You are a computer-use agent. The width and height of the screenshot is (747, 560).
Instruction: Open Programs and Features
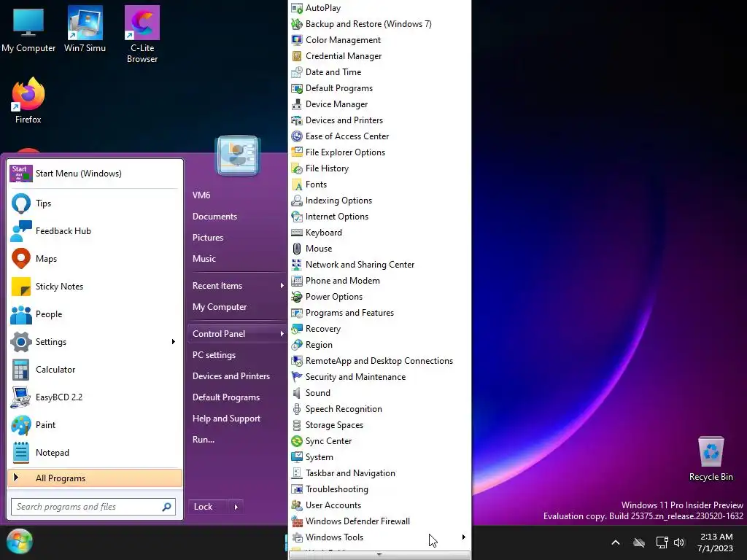tap(379, 313)
